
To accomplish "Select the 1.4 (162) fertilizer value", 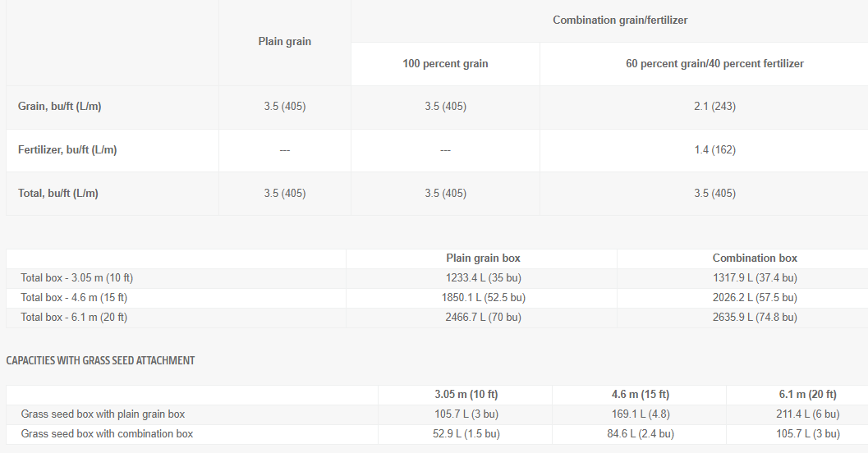I will (714, 150).
